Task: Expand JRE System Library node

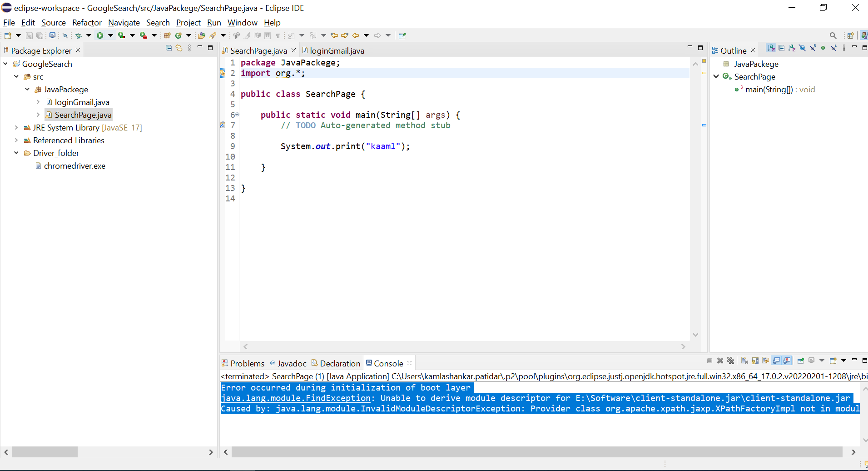Action: [16, 128]
